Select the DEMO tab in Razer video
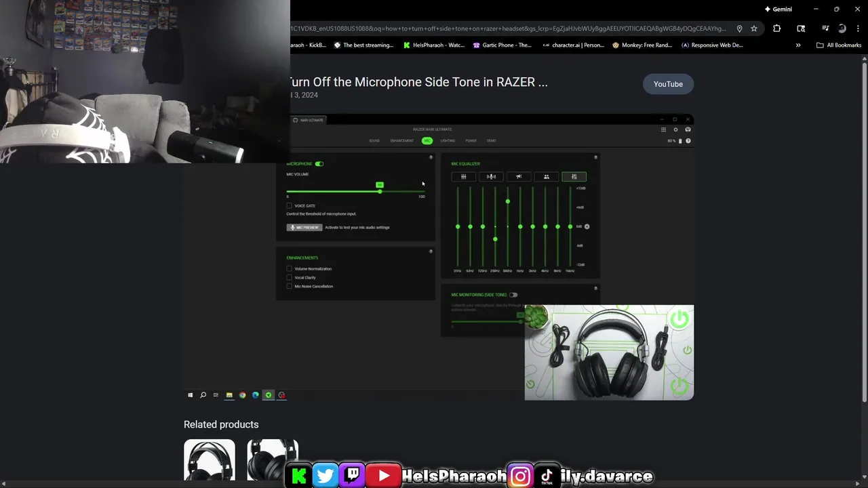The image size is (868, 488). tap(491, 141)
